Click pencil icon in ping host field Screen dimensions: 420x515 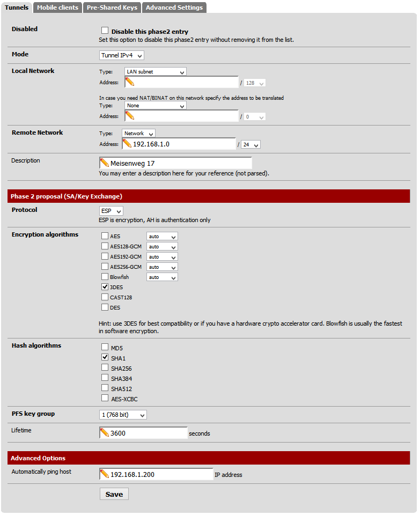[105, 474]
